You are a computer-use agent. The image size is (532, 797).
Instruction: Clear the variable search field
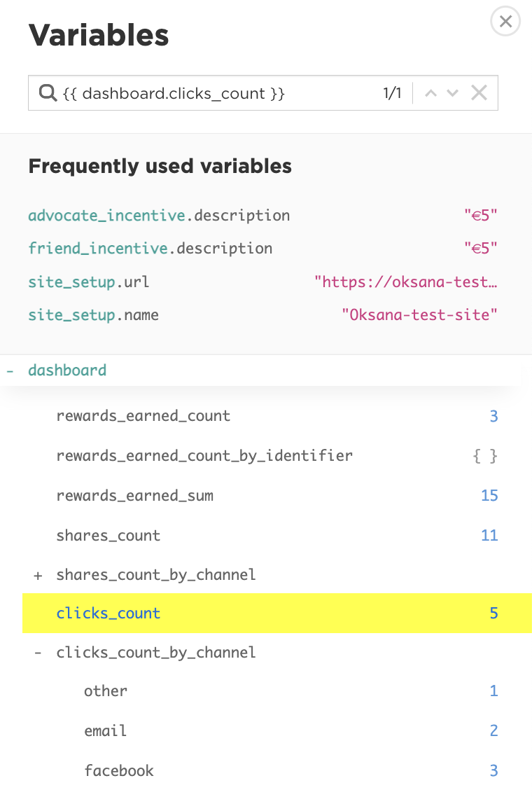[479, 93]
